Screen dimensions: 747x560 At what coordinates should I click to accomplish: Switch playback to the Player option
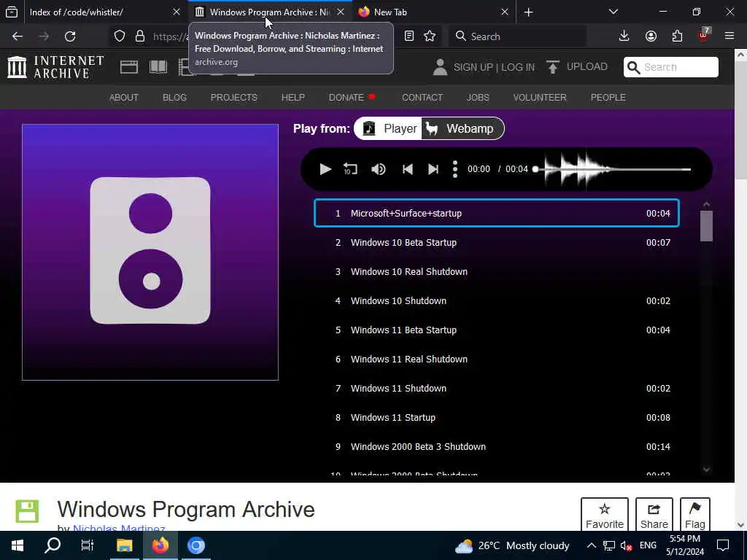(388, 128)
